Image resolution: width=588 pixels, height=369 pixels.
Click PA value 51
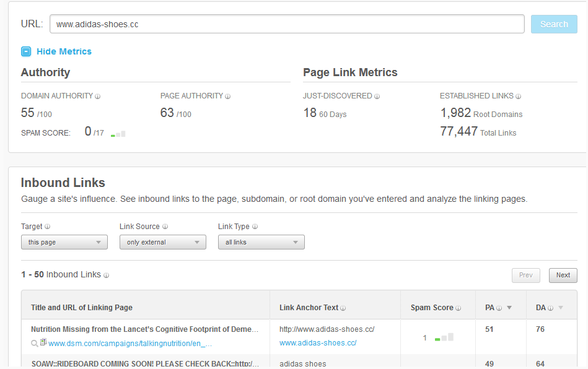[x=489, y=329]
